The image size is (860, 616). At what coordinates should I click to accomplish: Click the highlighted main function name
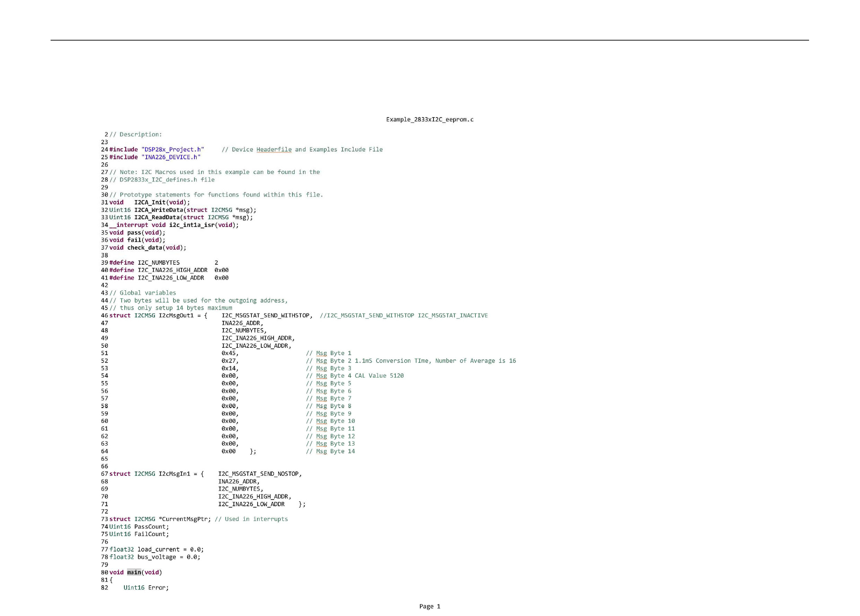tap(134, 572)
